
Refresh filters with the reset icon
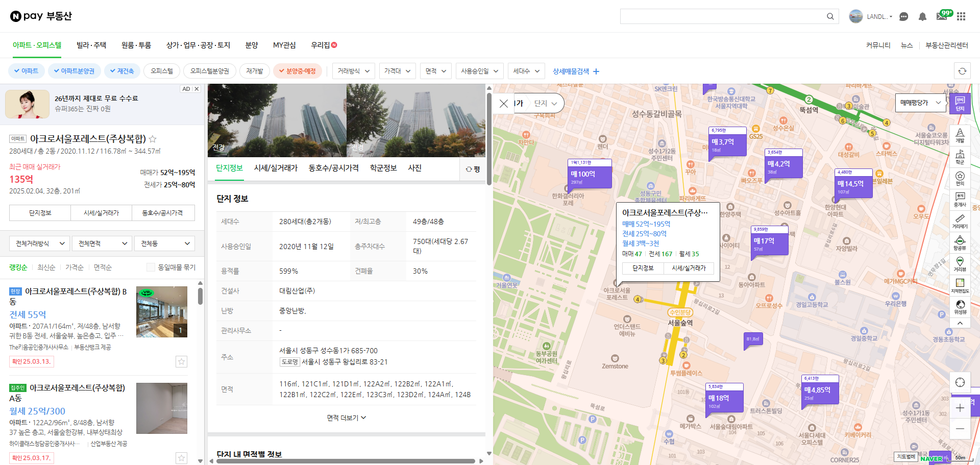tap(962, 71)
